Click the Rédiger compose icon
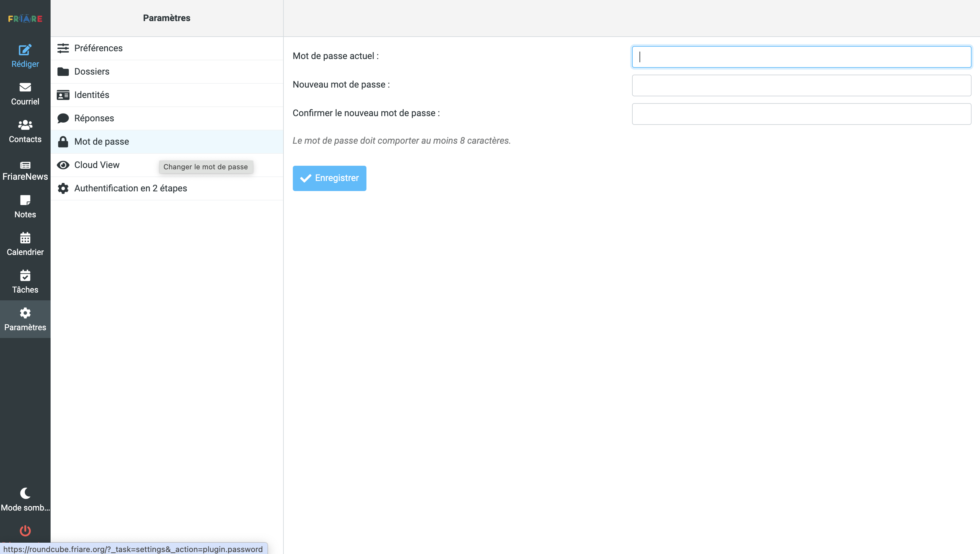 (x=25, y=50)
